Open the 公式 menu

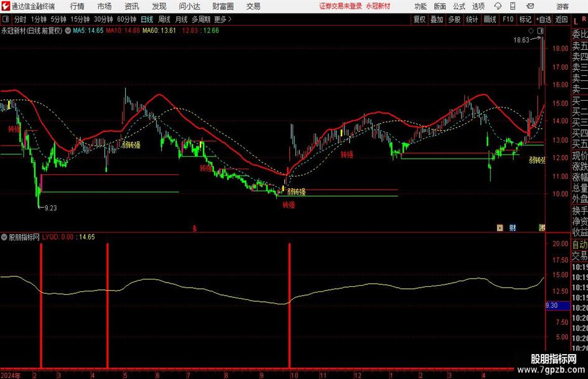[459, 6]
